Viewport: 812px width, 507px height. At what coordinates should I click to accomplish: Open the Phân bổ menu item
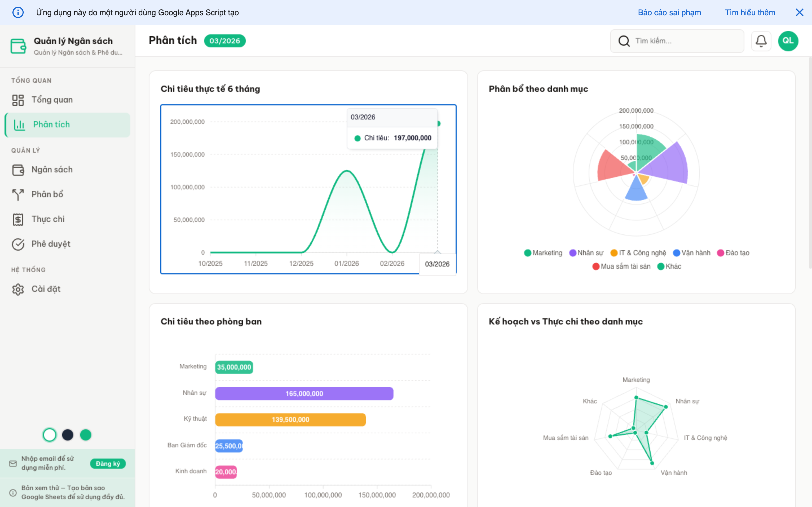click(x=47, y=194)
